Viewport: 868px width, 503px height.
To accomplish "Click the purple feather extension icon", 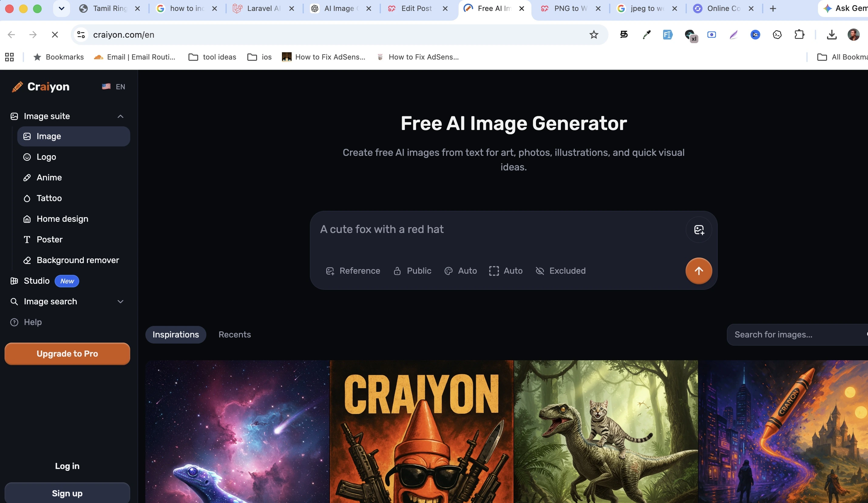I will pyautogui.click(x=733, y=35).
